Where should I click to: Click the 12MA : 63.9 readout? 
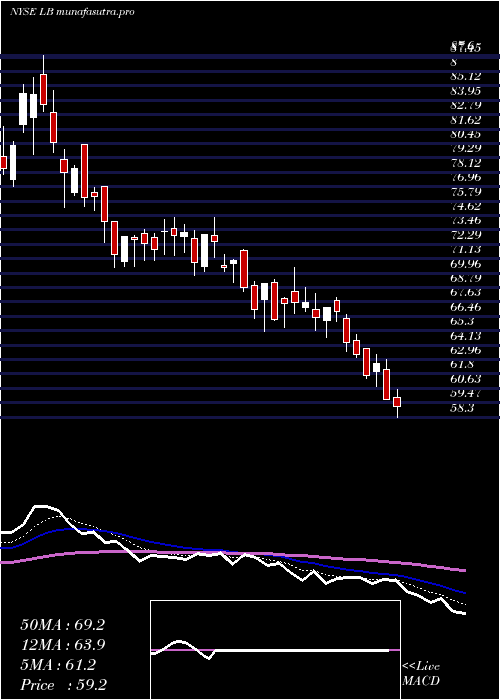pyautogui.click(x=62, y=645)
